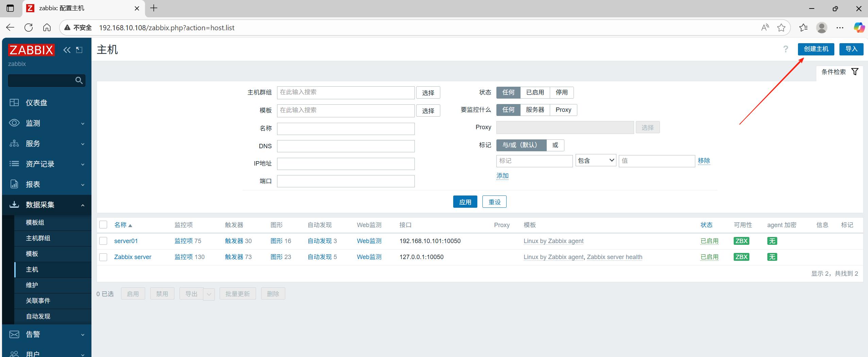Click 导入 import button
This screenshot has width=868, height=357.
pos(851,49)
